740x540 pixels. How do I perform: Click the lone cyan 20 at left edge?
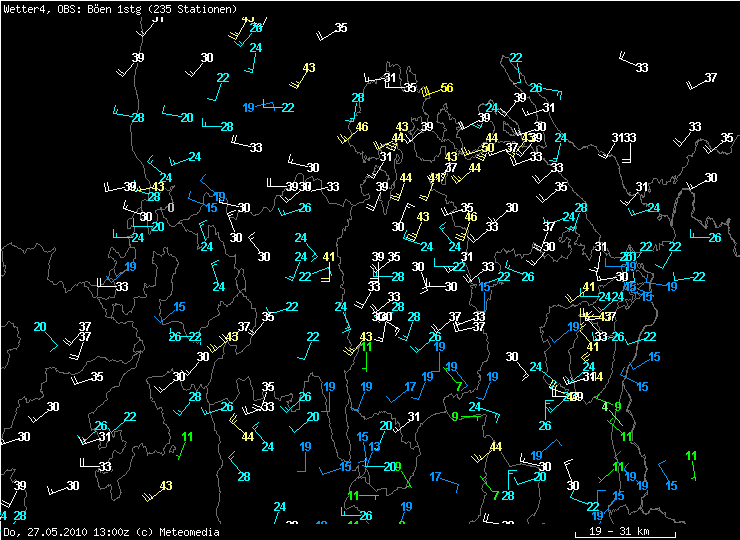click(40, 327)
